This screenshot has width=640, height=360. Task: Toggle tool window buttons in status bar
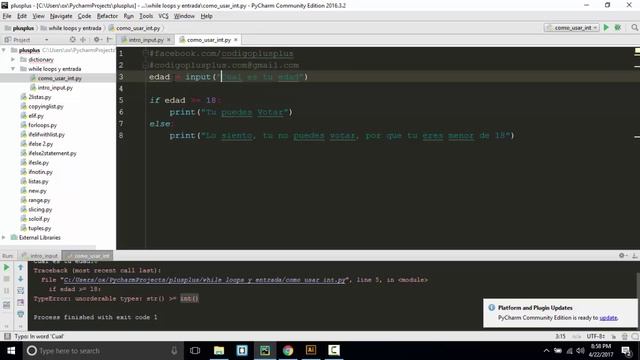pos(7,336)
